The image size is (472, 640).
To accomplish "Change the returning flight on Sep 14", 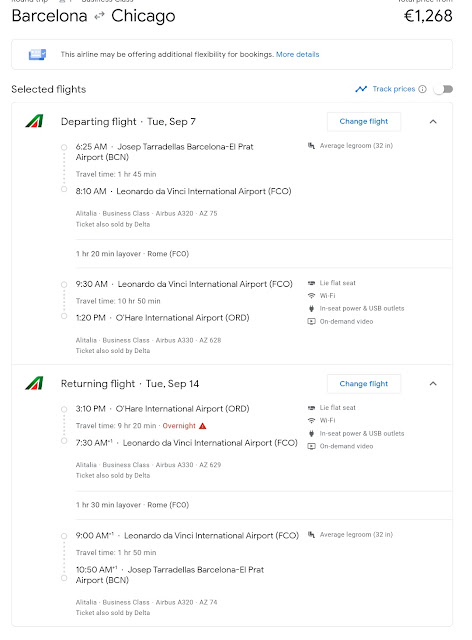I will click(x=364, y=384).
